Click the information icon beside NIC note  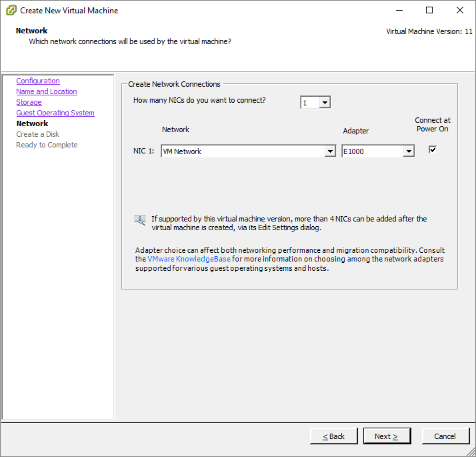(x=140, y=219)
